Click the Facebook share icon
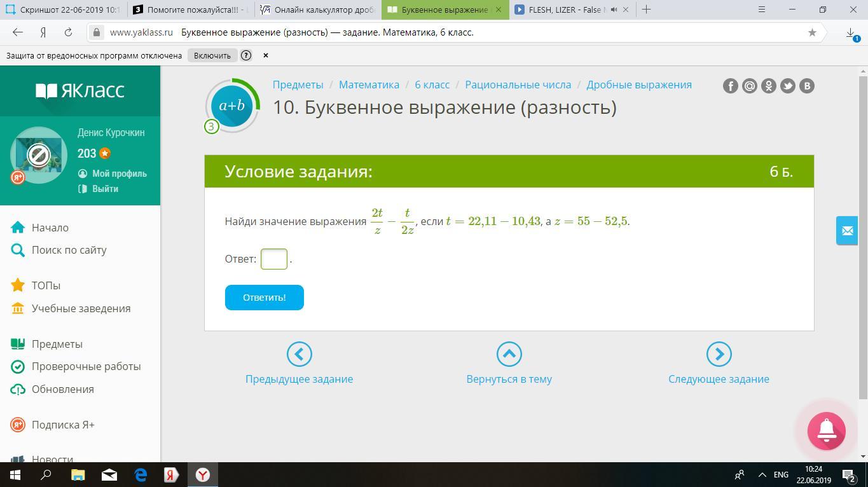This screenshot has height=487, width=868. (x=730, y=86)
